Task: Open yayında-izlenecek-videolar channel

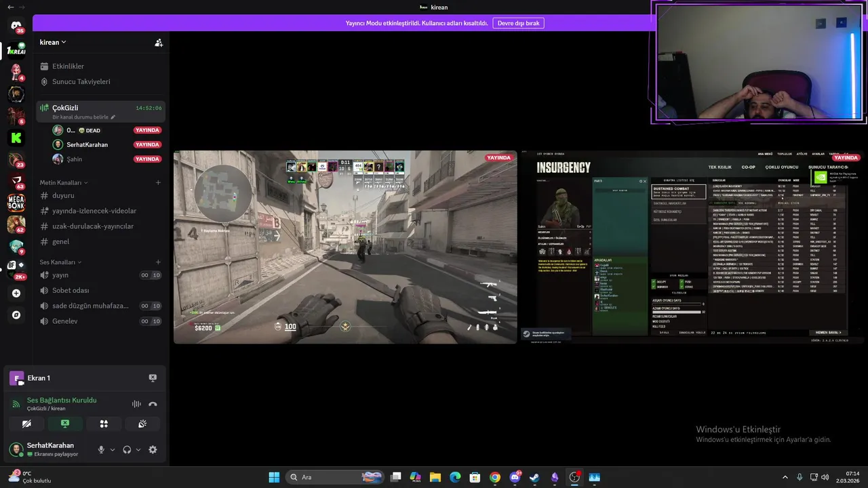Action: [100, 211]
